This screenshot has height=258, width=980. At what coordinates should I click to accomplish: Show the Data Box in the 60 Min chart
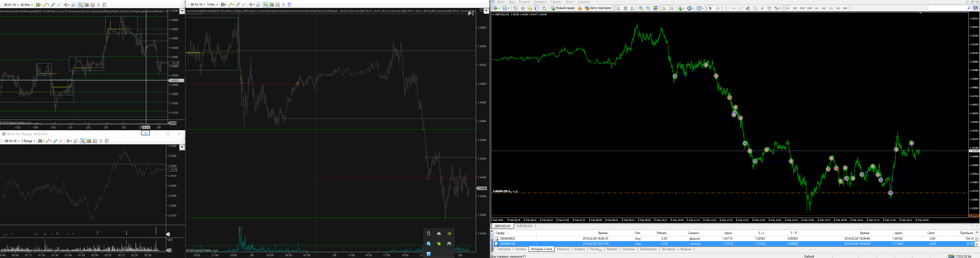click(x=73, y=5)
